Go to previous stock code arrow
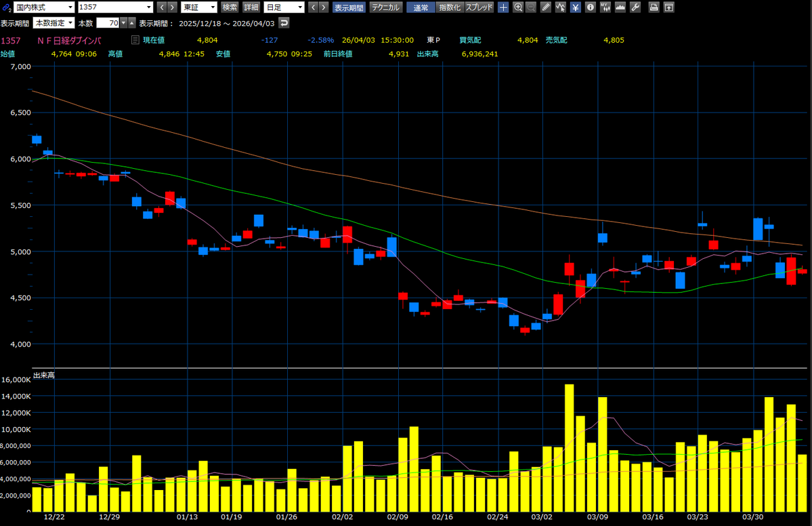 pyautogui.click(x=161, y=7)
